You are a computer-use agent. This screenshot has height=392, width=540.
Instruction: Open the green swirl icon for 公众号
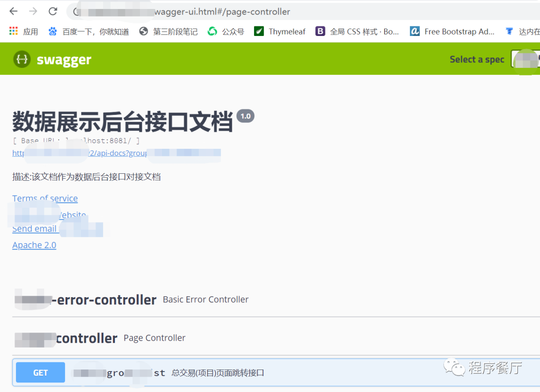212,31
